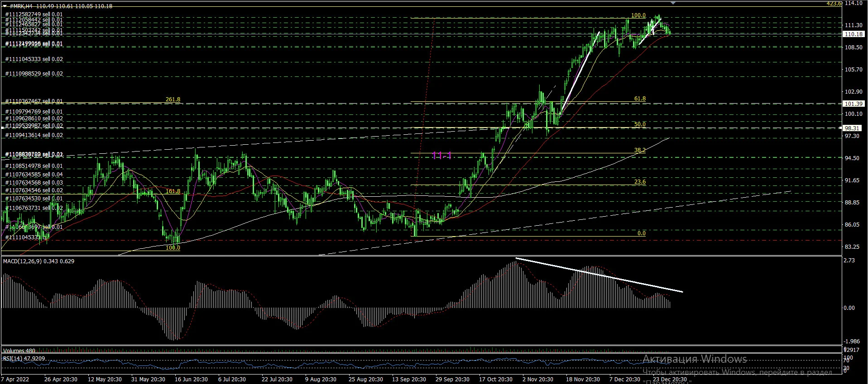Click the 61.8 Fibonacci retracement label
This screenshot has height=384, width=868.
[640, 99]
